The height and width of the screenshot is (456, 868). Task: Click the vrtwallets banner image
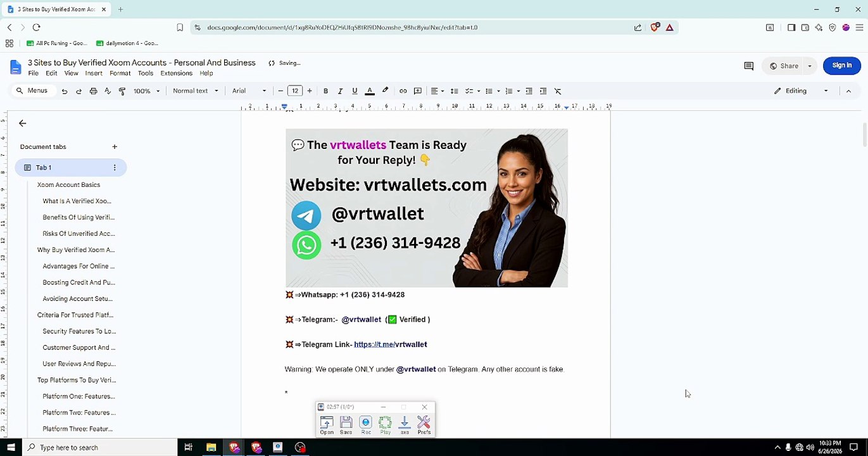(427, 208)
